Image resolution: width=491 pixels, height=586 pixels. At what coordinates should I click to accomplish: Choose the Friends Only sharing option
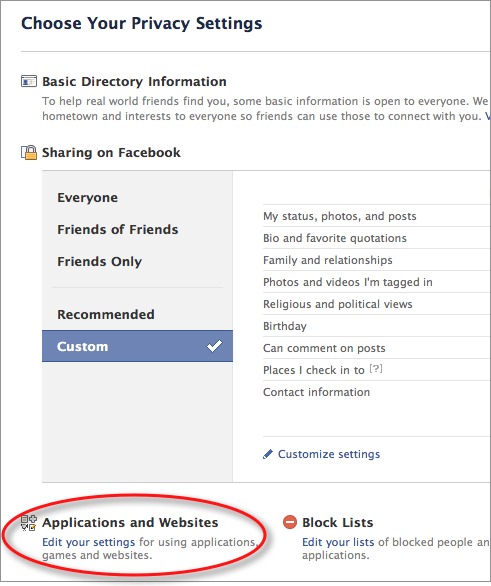pyautogui.click(x=99, y=261)
